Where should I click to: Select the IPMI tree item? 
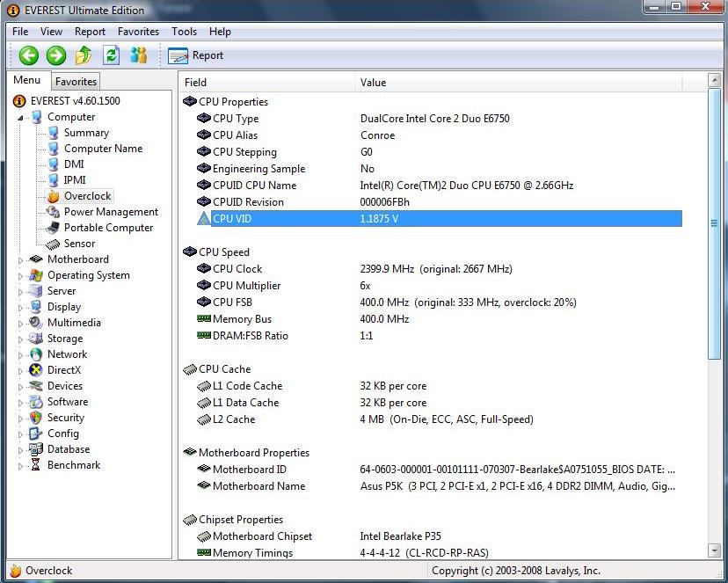pyautogui.click(x=75, y=180)
